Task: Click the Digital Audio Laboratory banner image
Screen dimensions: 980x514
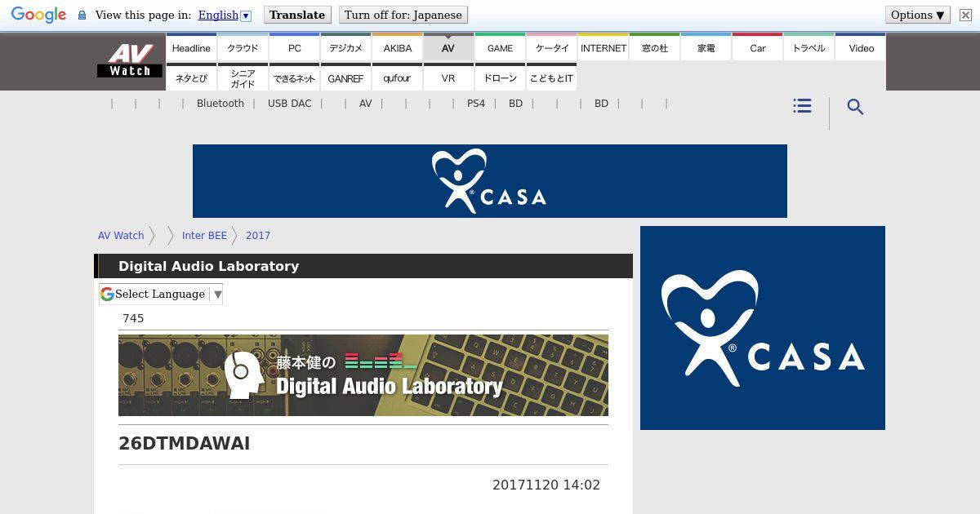Action: [x=363, y=375]
